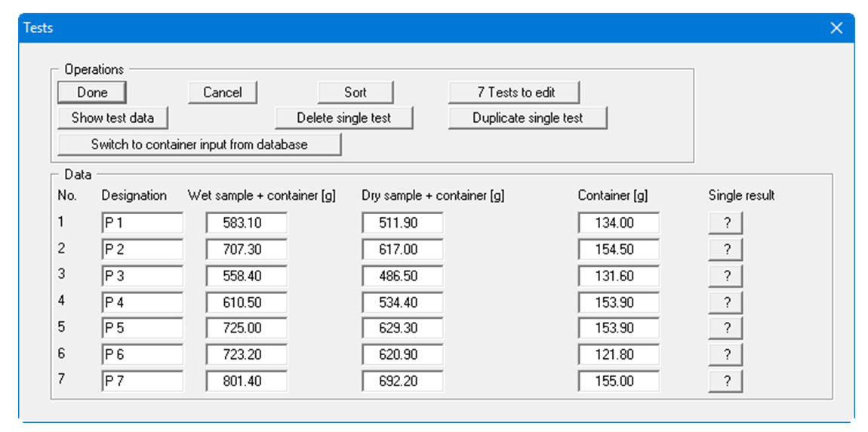Check single result for test 7
The image size is (868, 432).
[725, 381]
